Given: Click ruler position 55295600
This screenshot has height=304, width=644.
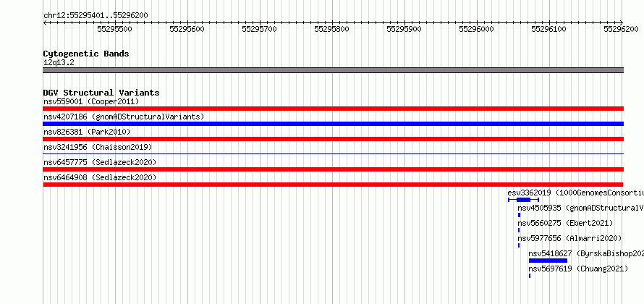Looking at the screenshot, I should coord(187,29).
